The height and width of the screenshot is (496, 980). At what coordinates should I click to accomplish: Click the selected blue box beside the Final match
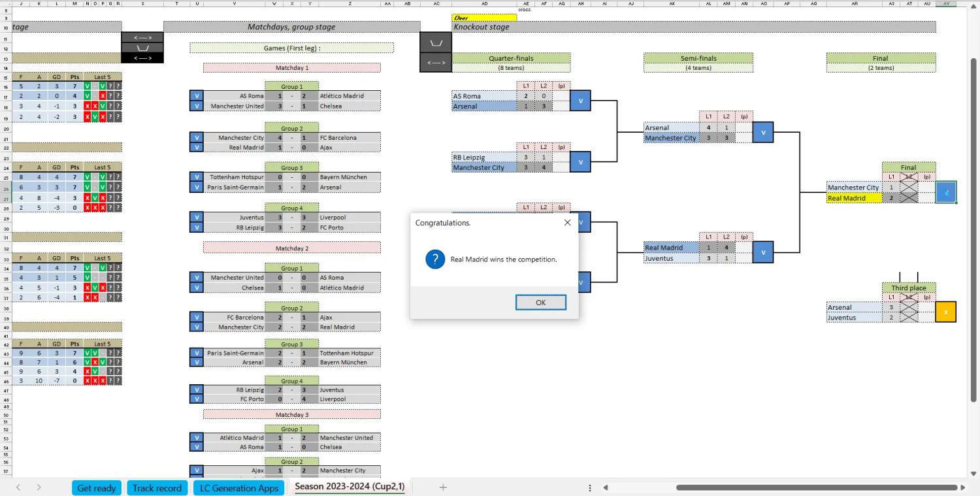pos(946,192)
